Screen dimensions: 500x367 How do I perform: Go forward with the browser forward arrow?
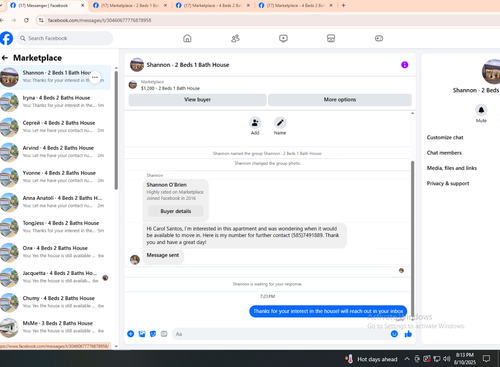pyautogui.click(x=14, y=20)
